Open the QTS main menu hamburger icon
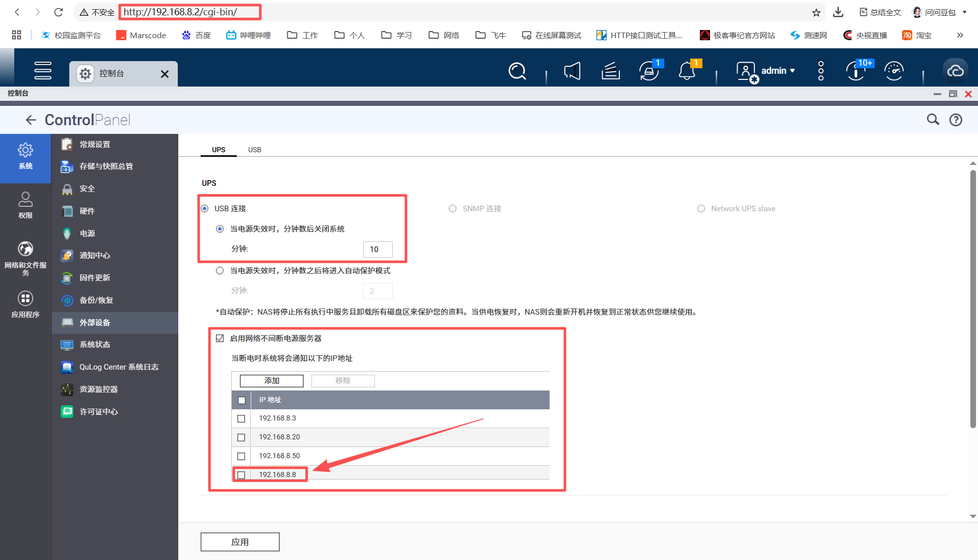Screen dimensions: 978x560 click(x=43, y=71)
